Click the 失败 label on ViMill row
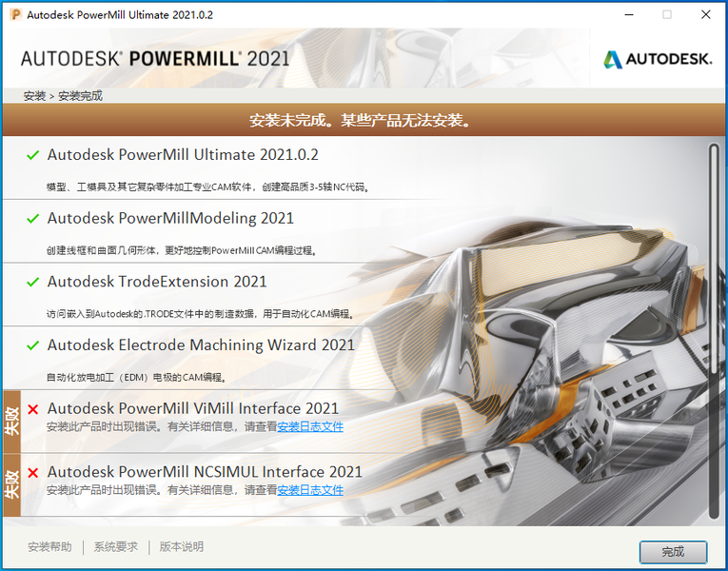This screenshot has height=571, width=728. pos(11,422)
